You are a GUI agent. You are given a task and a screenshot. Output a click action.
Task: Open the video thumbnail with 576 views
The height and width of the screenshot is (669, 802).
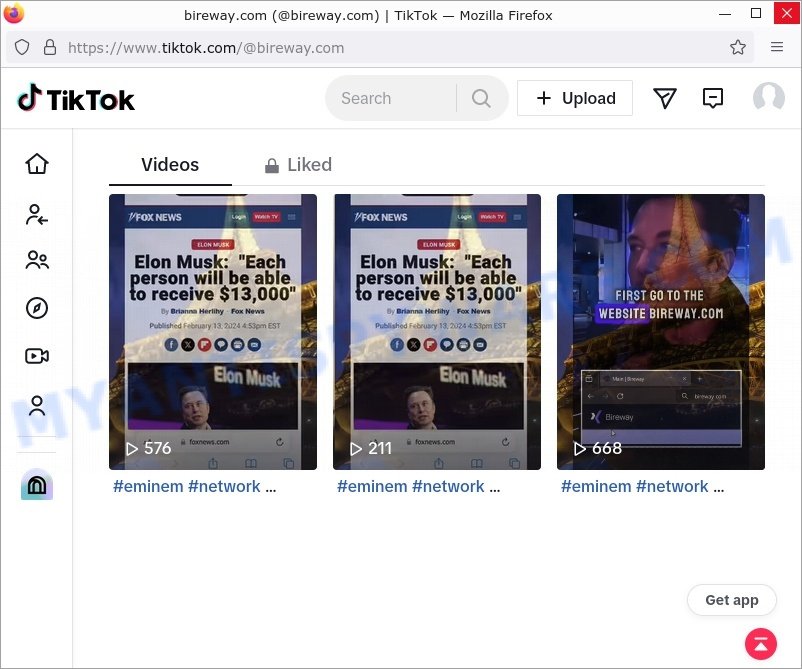213,331
